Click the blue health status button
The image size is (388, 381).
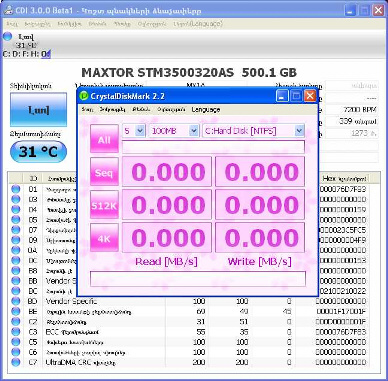point(38,110)
